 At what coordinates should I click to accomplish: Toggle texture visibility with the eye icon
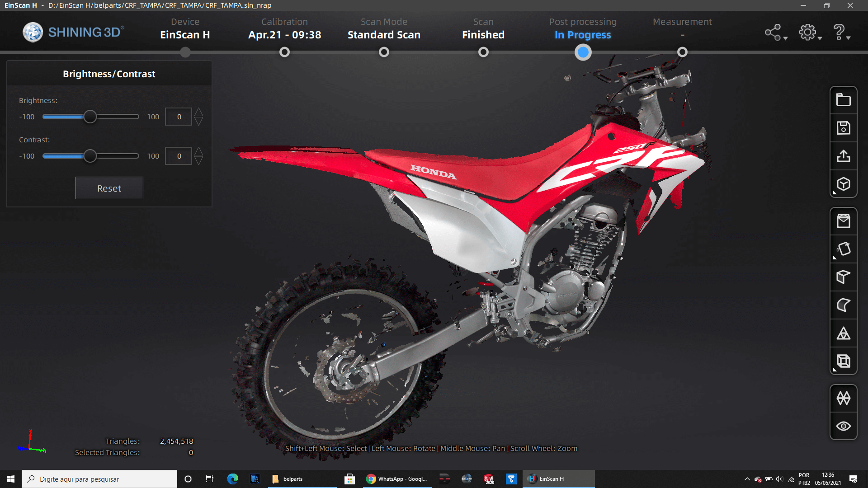tap(843, 426)
